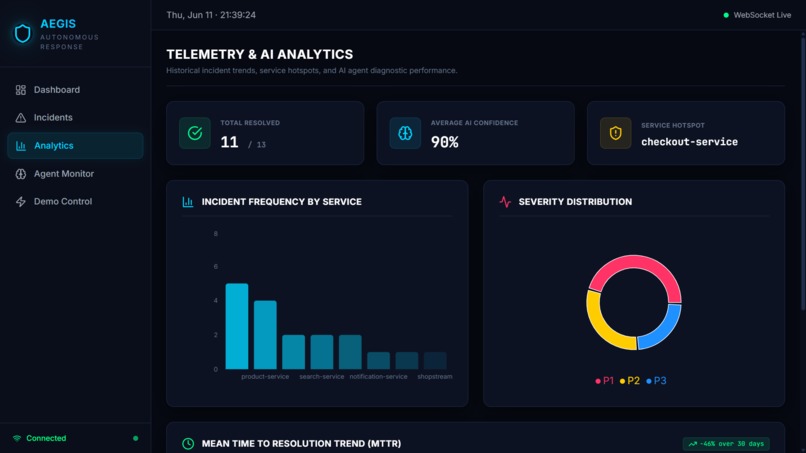Click the product-service axis label
This screenshot has height=453, width=806.
click(265, 376)
